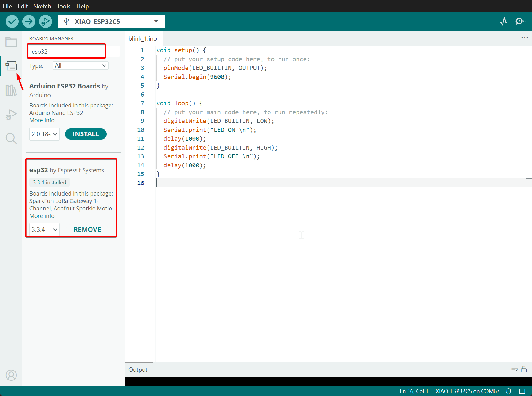Click the user account icon in sidebar
Image resolution: width=532 pixels, height=396 pixels.
point(11,375)
